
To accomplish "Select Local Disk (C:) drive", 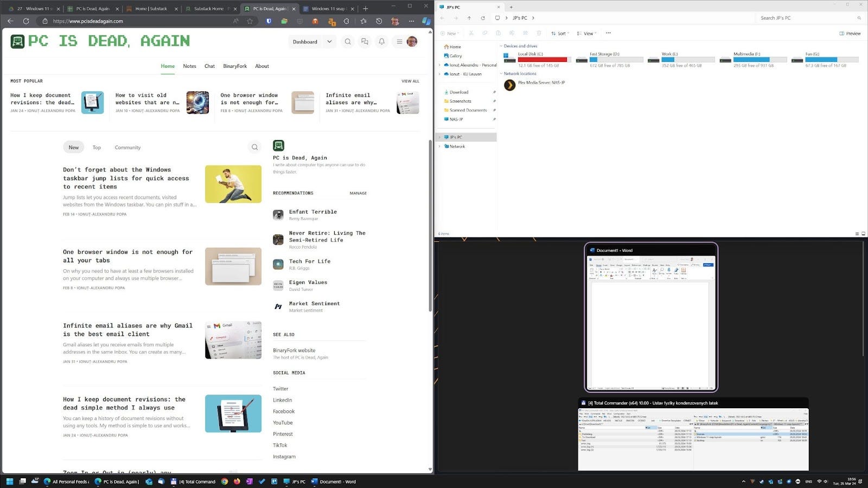I will point(537,59).
